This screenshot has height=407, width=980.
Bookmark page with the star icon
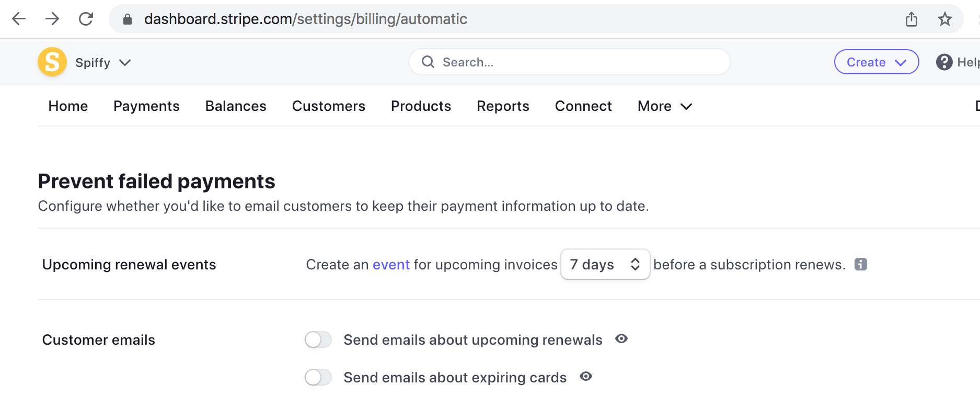945,19
